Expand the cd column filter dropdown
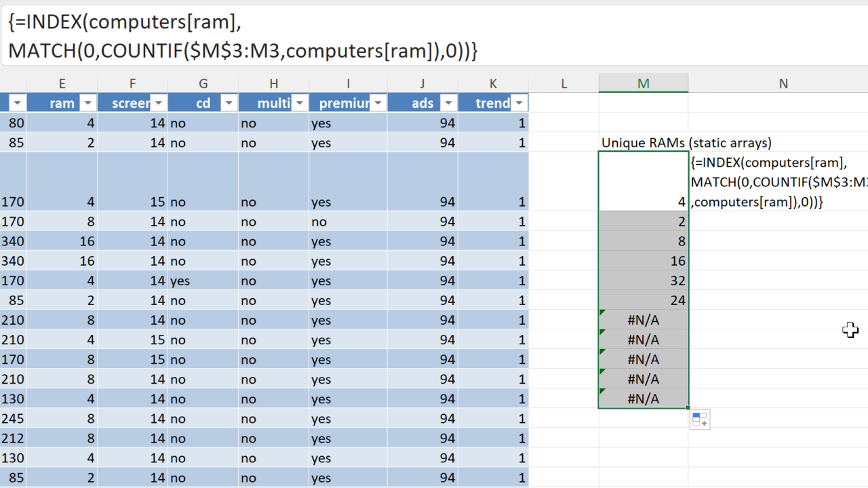Viewport: 868px width, 488px height. coord(229,103)
